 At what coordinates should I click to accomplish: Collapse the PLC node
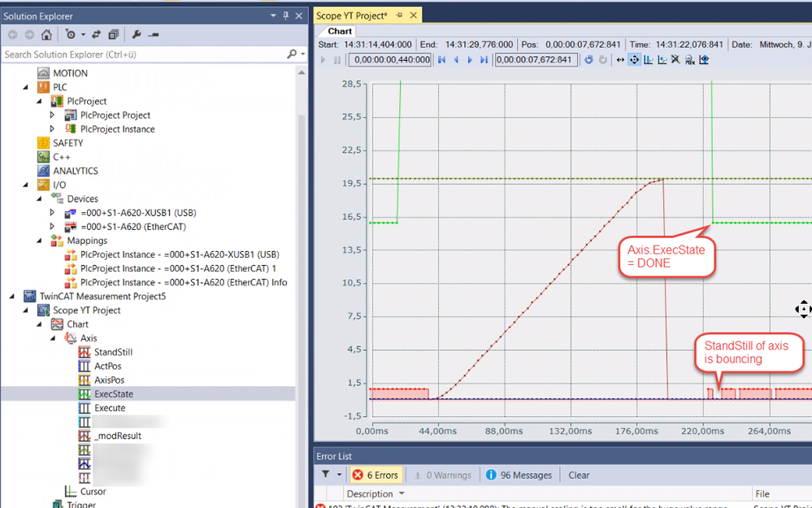click(x=25, y=87)
